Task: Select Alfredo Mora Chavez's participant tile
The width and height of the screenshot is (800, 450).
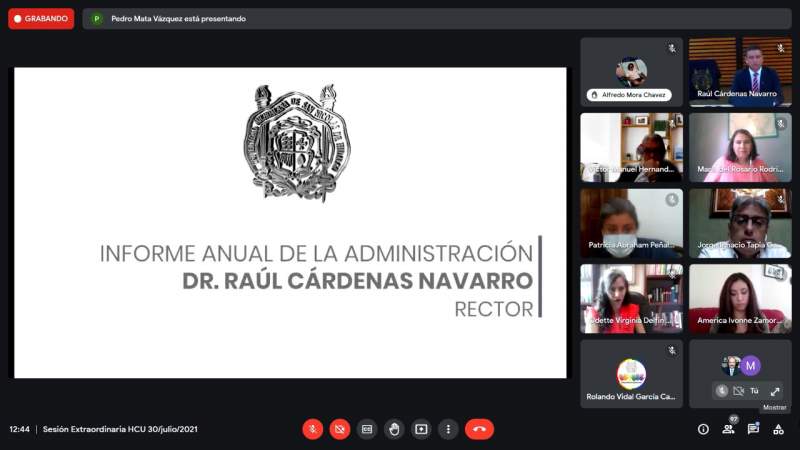Action: coord(631,72)
